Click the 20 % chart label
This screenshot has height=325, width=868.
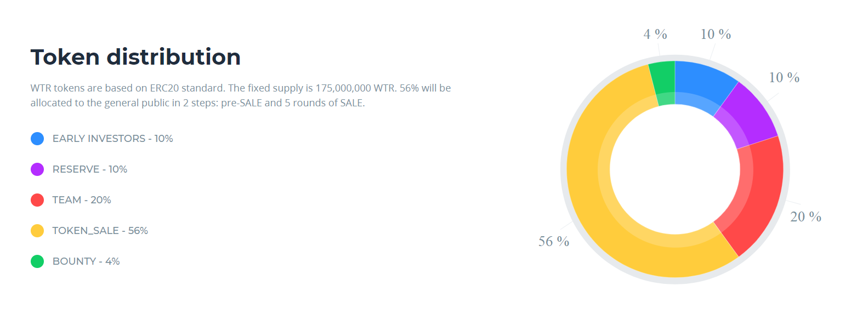(805, 217)
